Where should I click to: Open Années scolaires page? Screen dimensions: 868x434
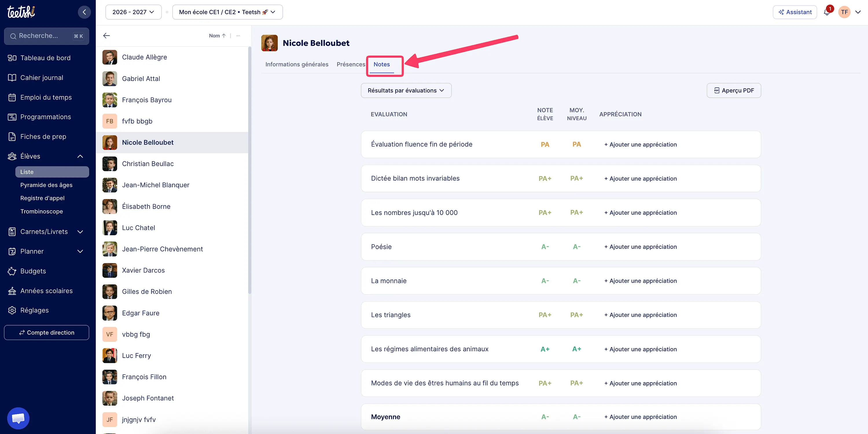(x=46, y=291)
